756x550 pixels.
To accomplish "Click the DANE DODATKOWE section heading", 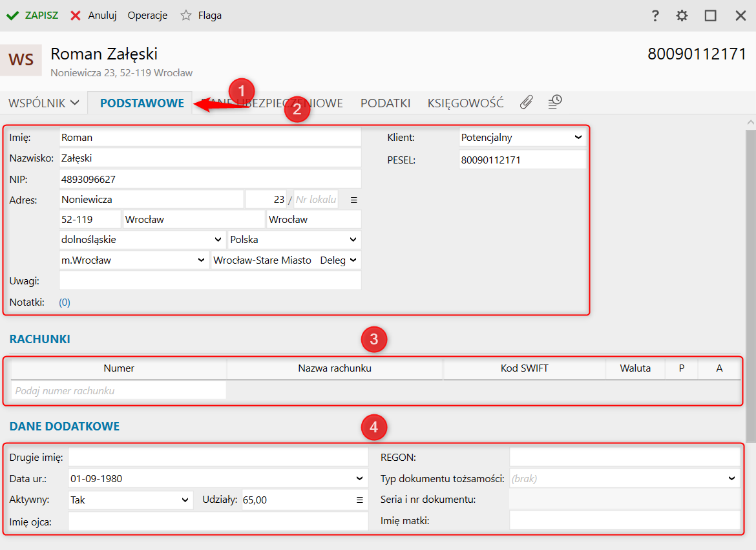I will pyautogui.click(x=65, y=427).
